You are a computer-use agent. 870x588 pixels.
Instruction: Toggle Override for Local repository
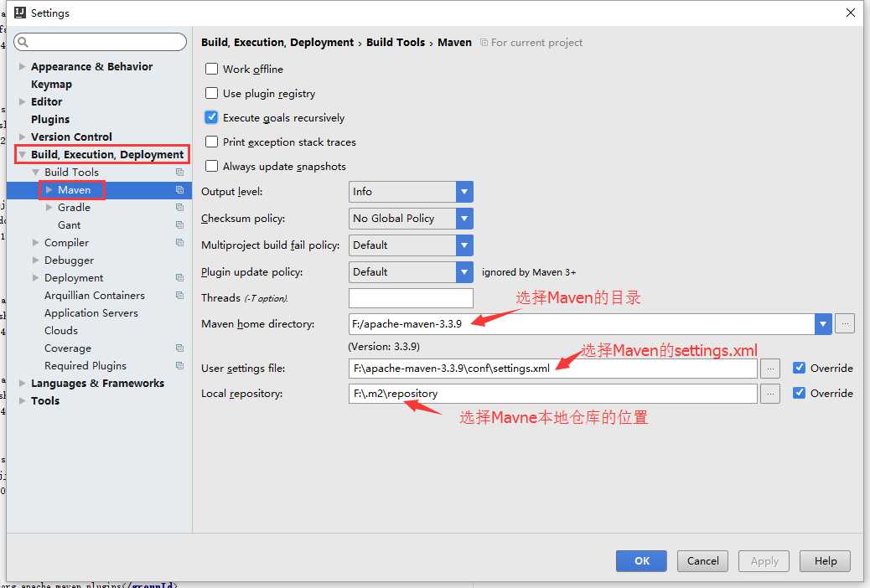click(x=799, y=393)
